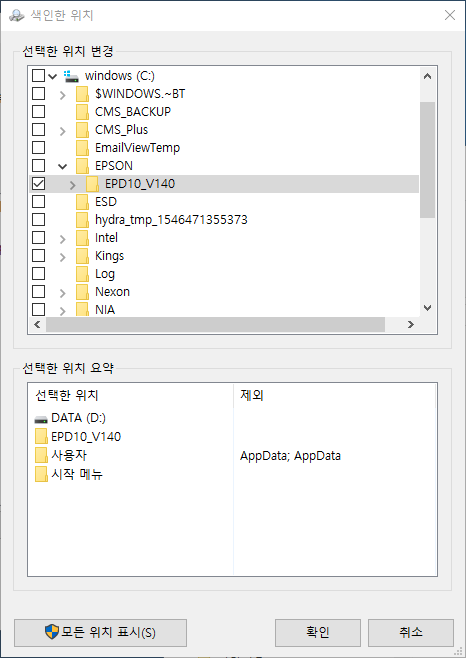This screenshot has height=658, width=466.
Task: Click the EPD10_V140 folder icon in summary list
Action: pos(41,436)
